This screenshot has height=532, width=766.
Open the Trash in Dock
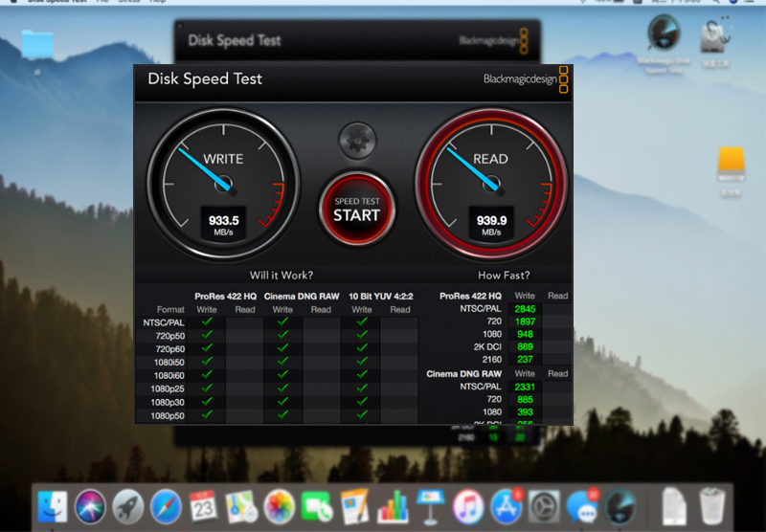[x=711, y=506]
